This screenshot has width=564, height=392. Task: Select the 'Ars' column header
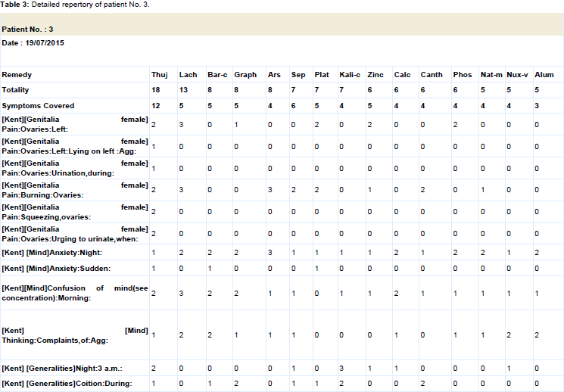[274, 75]
